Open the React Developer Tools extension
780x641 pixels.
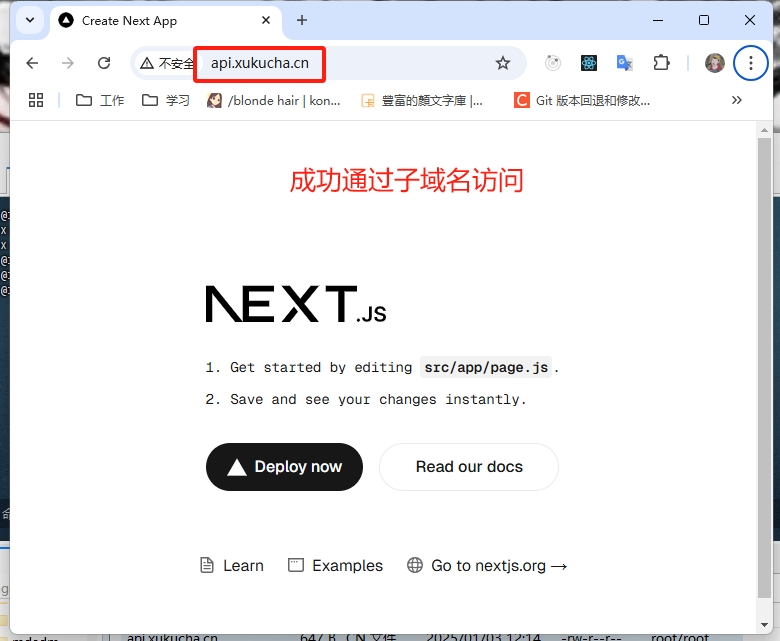(589, 63)
